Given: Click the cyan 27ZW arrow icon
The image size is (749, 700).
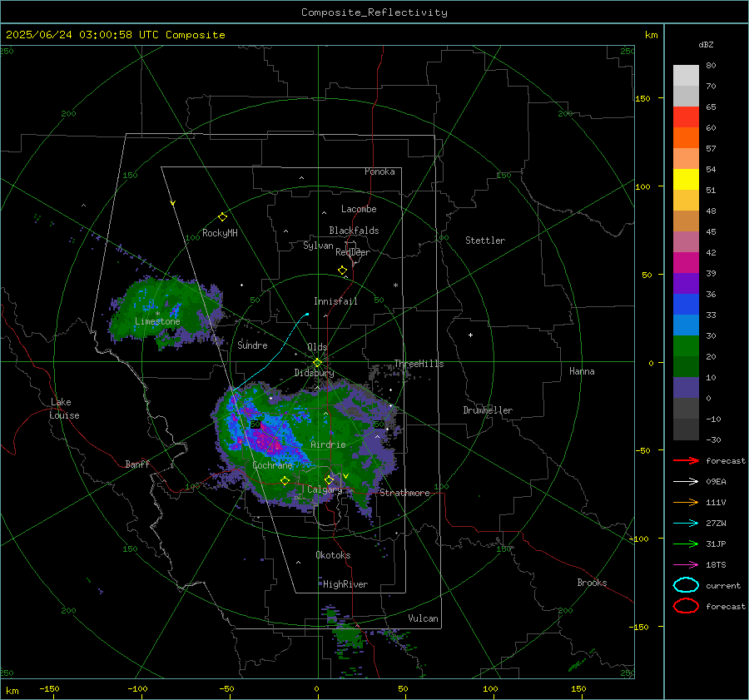Looking at the screenshot, I should pos(686,524).
